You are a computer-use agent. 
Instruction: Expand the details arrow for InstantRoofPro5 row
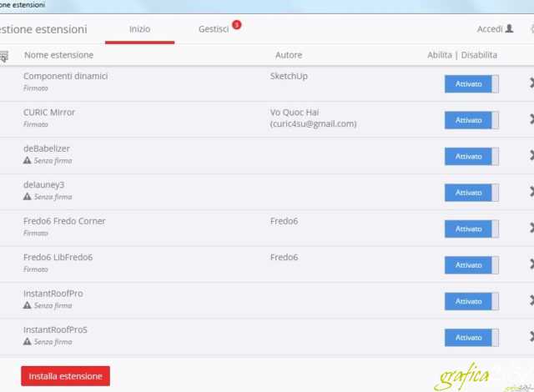coord(531,337)
